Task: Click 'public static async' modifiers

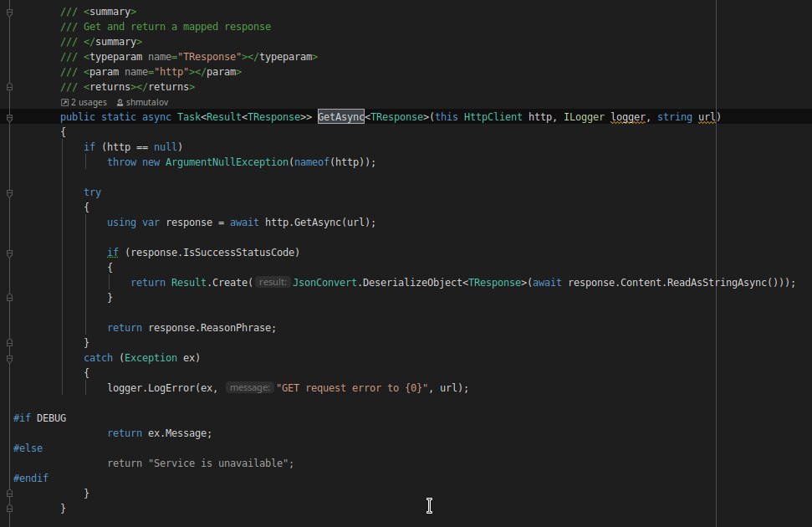Action: [115, 117]
